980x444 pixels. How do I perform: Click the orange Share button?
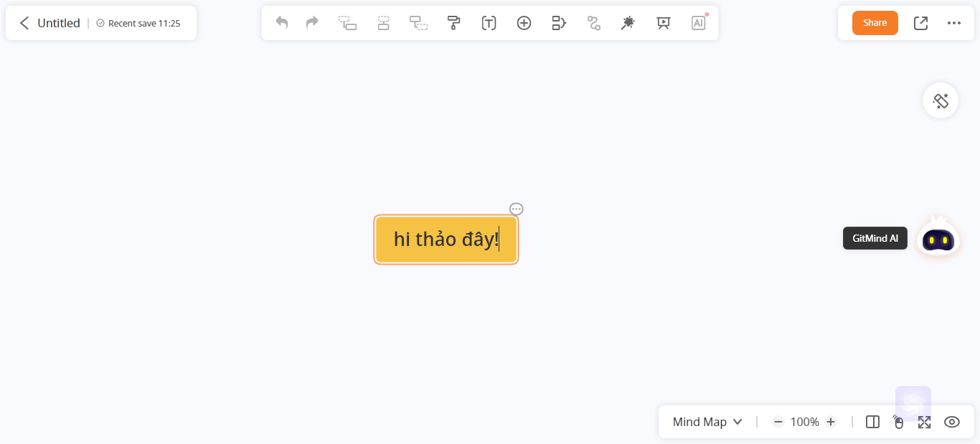[x=875, y=23]
